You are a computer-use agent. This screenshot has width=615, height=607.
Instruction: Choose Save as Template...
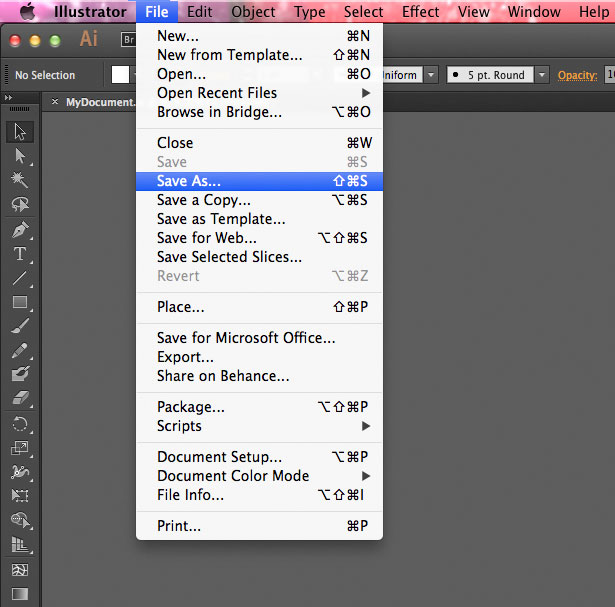click(x=259, y=219)
